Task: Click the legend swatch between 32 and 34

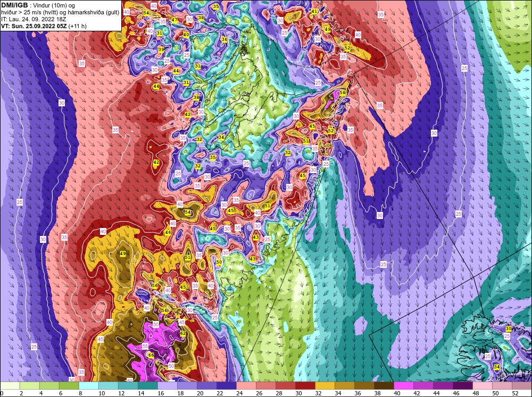Action: click(x=325, y=386)
